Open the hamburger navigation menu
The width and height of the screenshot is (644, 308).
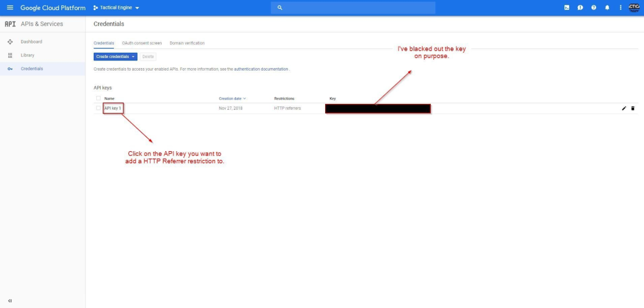pyautogui.click(x=9, y=8)
